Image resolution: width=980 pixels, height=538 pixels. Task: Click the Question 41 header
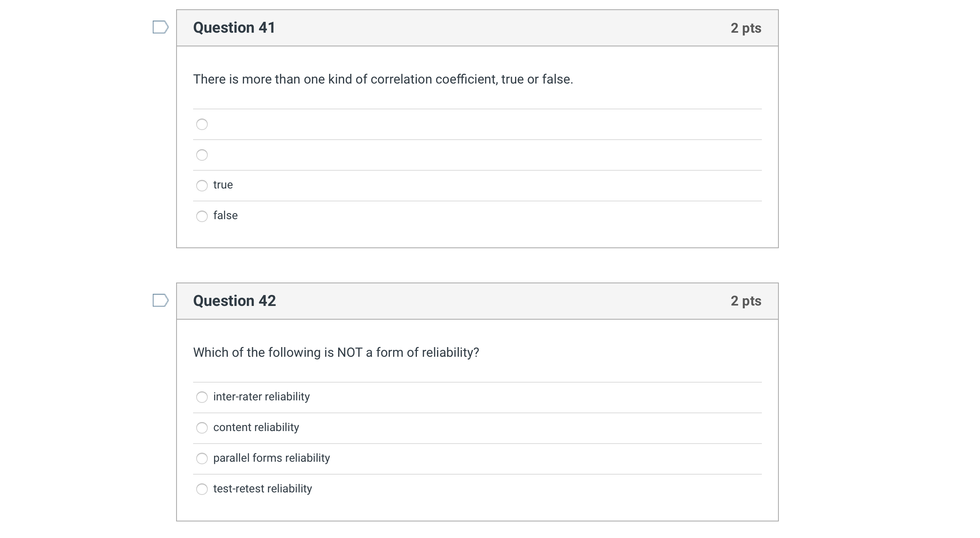[234, 27]
